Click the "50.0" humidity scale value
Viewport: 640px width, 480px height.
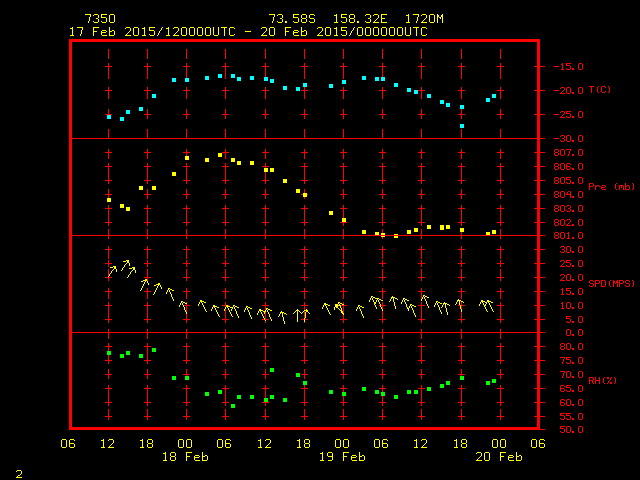tap(571, 430)
